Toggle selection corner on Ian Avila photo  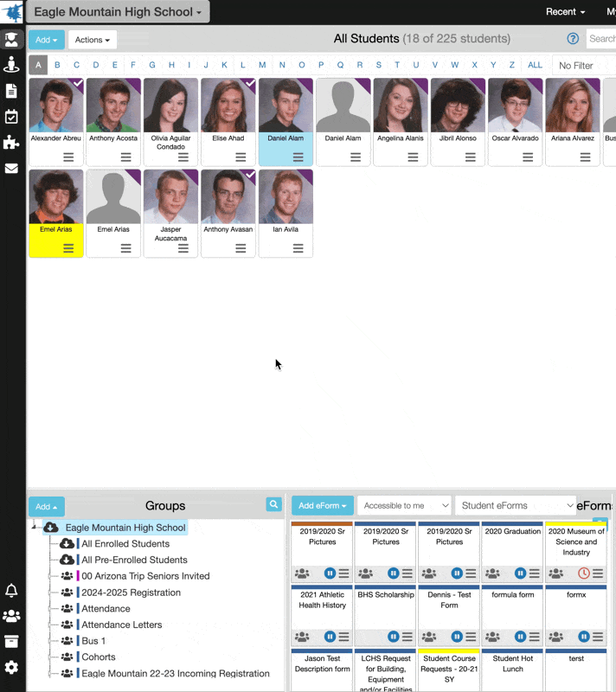(306, 176)
